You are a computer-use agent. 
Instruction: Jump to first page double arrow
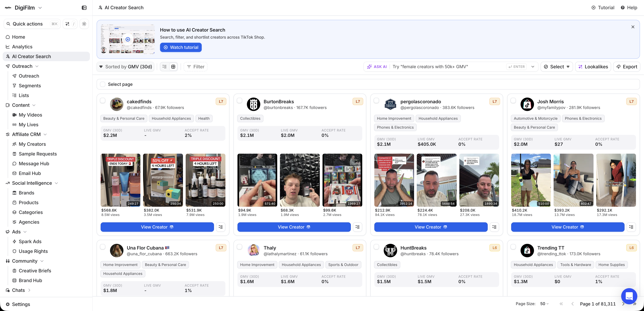click(x=561, y=304)
